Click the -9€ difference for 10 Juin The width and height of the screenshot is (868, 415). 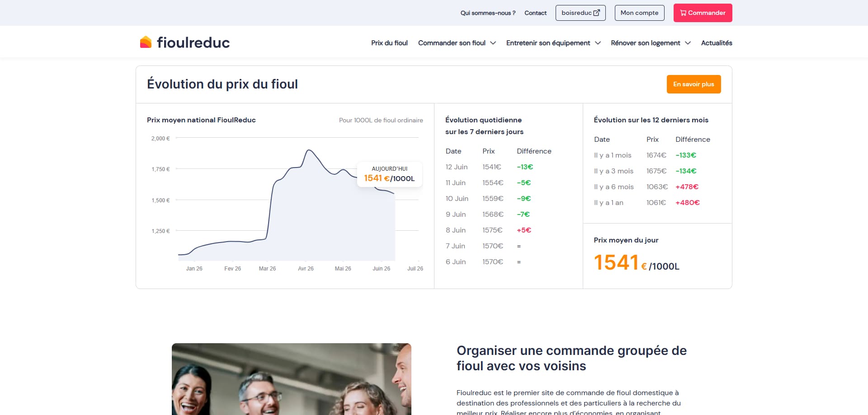pos(524,199)
